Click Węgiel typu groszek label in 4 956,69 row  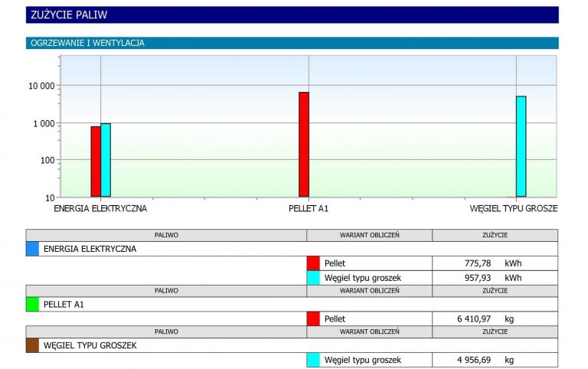click(x=363, y=360)
